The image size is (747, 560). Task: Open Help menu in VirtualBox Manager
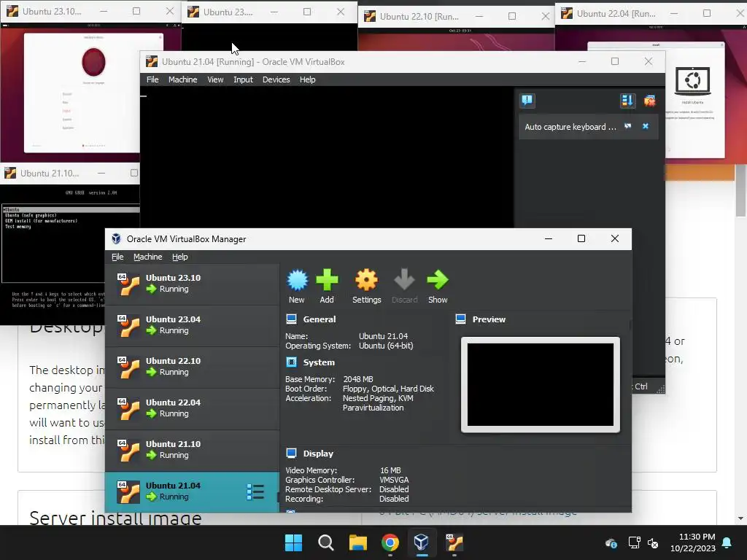coord(179,257)
